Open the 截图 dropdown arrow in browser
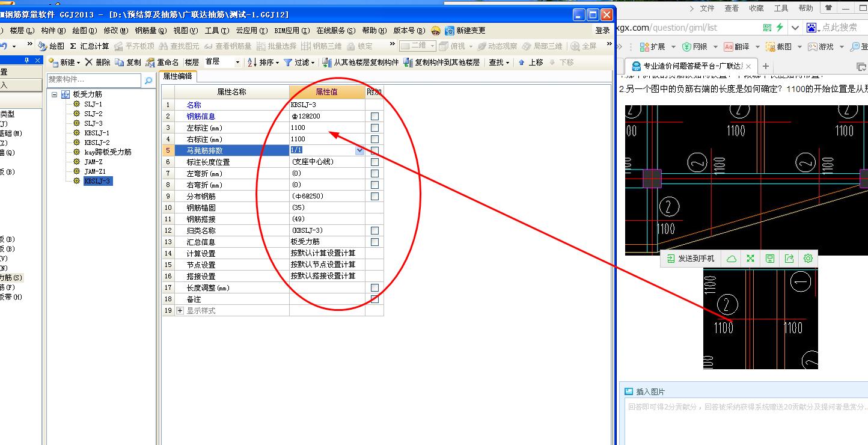 pos(798,46)
